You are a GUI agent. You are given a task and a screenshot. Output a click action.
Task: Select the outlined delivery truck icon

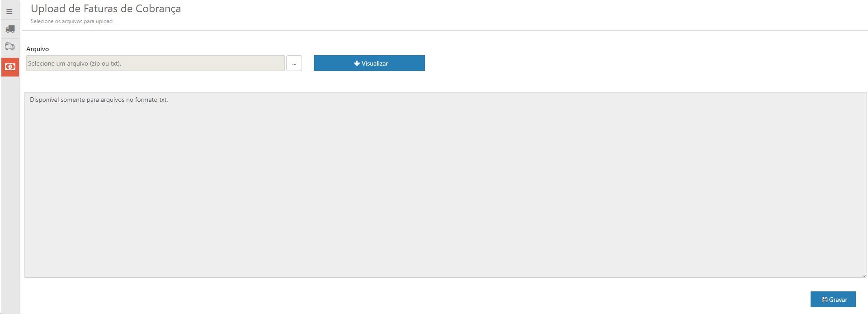tap(10, 46)
